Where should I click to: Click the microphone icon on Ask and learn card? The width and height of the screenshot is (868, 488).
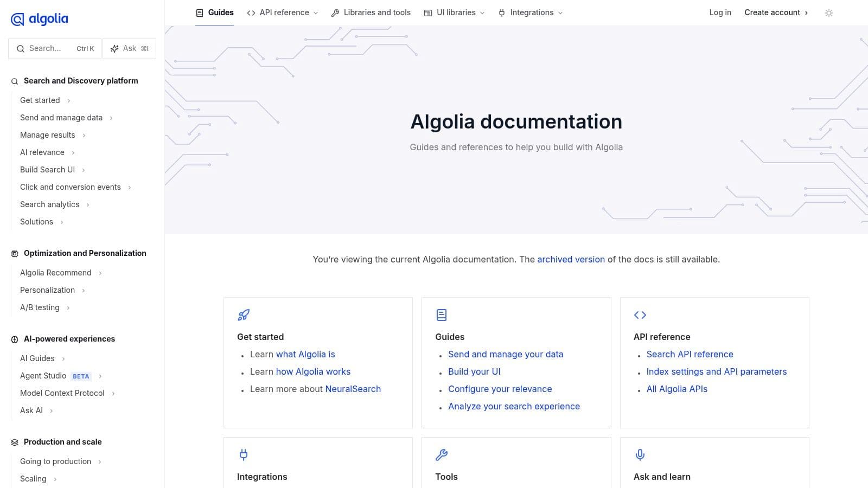tap(640, 454)
